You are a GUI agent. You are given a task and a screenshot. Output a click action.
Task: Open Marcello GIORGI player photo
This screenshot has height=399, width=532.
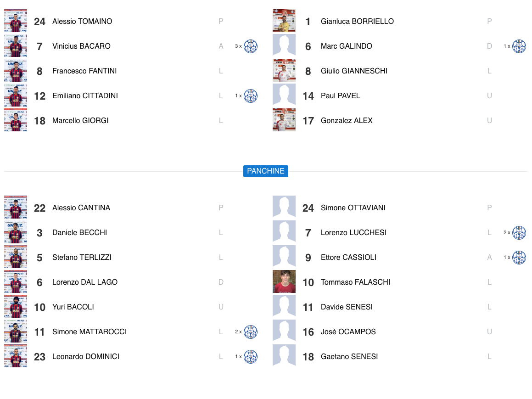(16, 120)
